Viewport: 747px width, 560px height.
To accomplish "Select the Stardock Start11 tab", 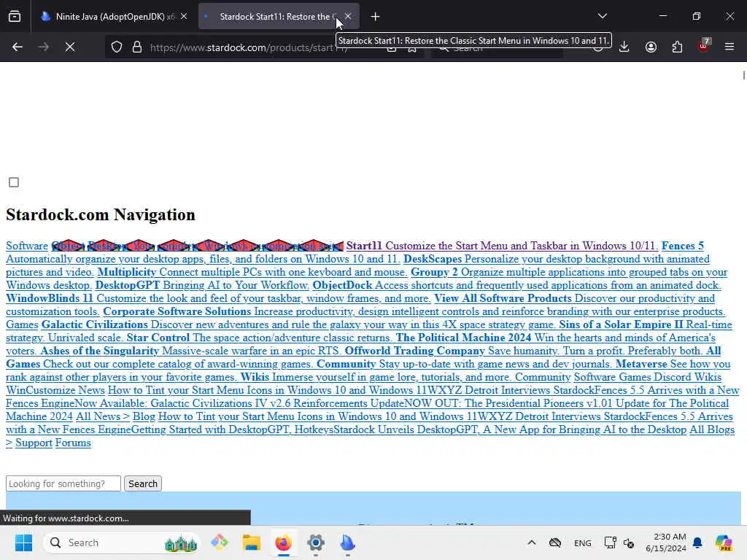I will 278,16.
